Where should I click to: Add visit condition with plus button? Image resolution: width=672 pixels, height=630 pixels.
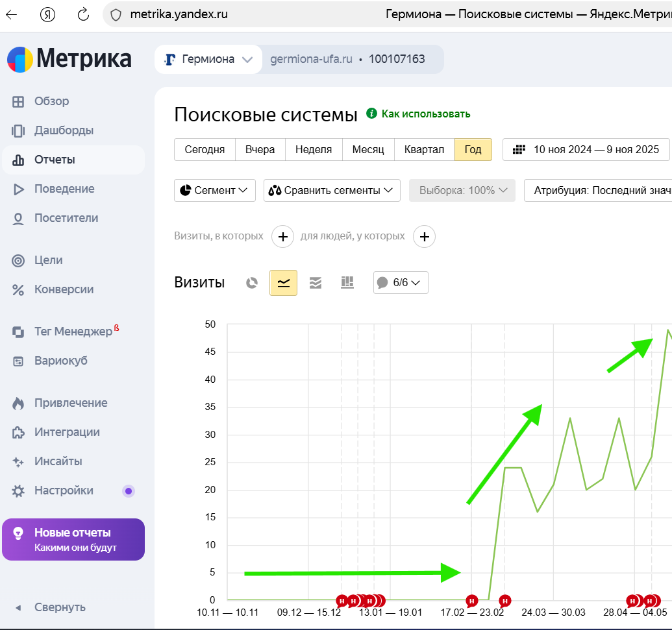(x=282, y=237)
